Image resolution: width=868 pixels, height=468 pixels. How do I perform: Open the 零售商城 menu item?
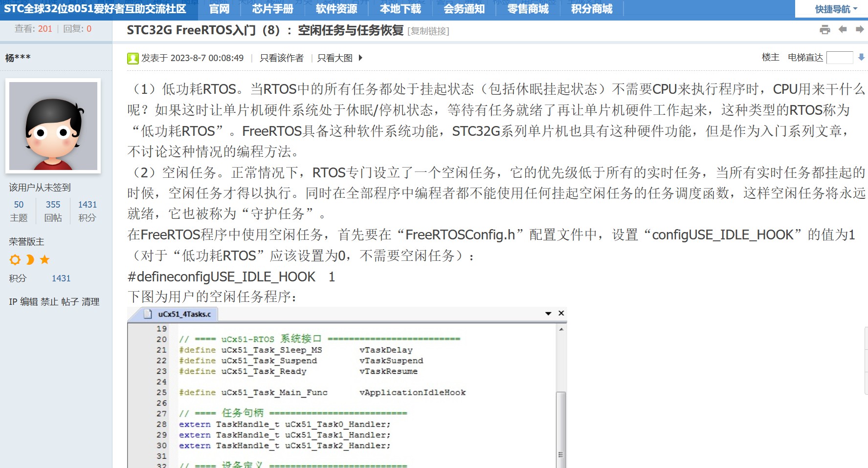(528, 9)
